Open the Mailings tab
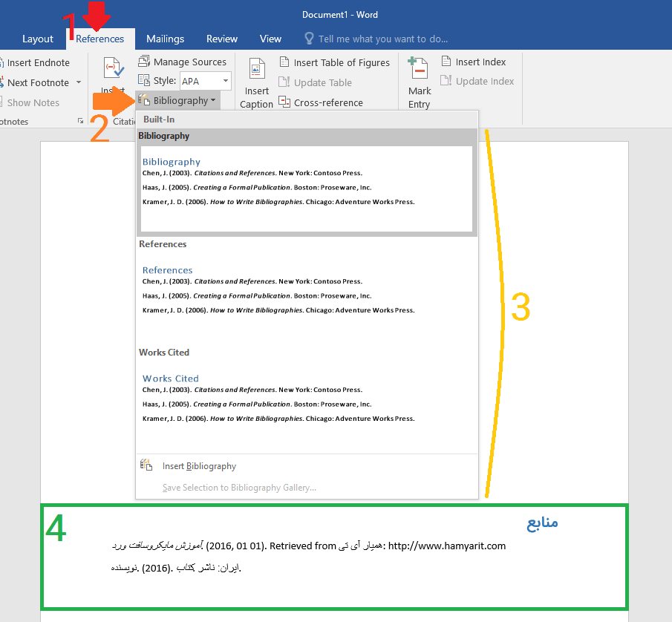 point(165,39)
